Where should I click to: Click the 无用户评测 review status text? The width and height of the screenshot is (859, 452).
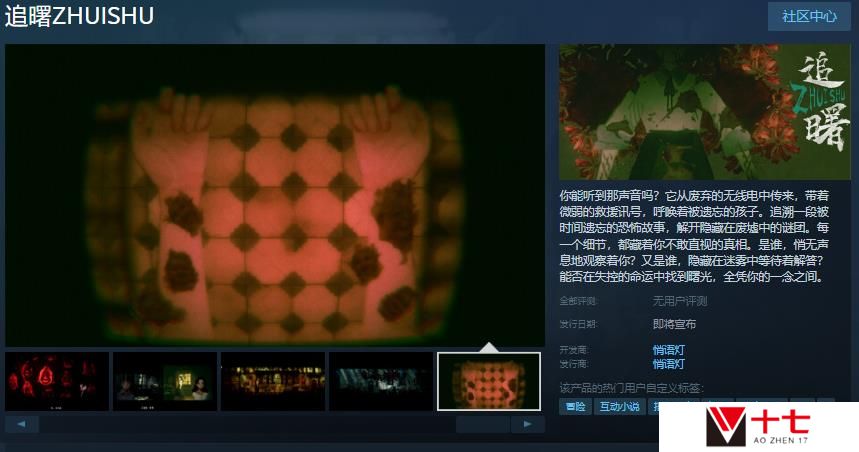679,301
